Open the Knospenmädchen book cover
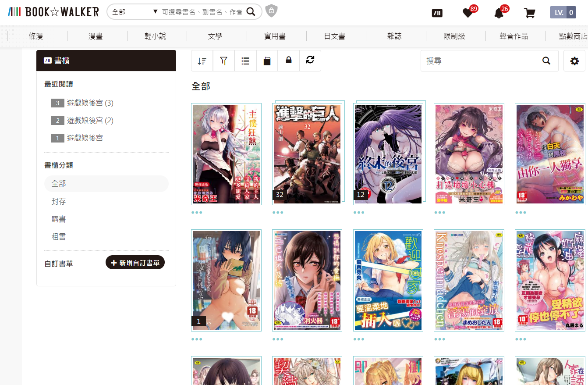The width and height of the screenshot is (588, 385). click(x=469, y=280)
